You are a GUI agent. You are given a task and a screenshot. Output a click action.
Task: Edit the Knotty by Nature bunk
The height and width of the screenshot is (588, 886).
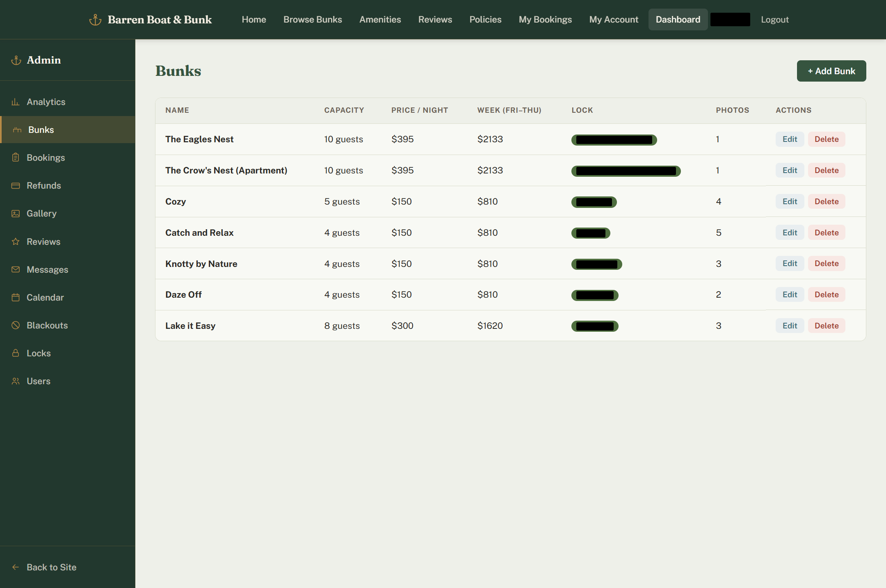click(x=790, y=264)
